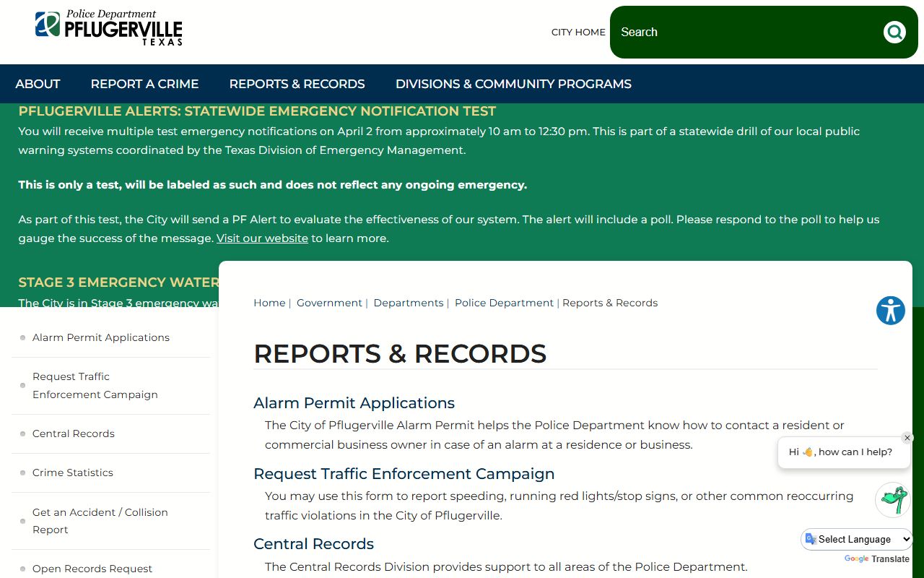Viewport: 924px width, 578px height.
Task: Select Crime Statistics in the sidebar
Action: (73, 473)
